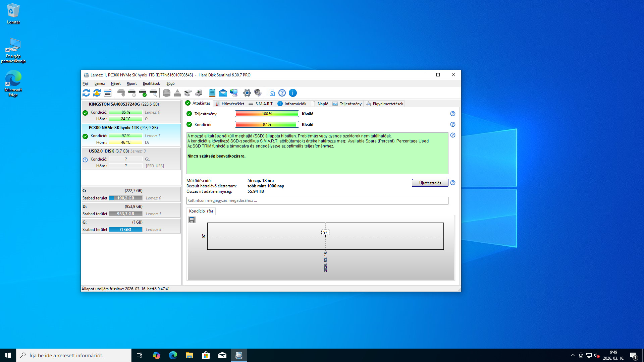Click the refresh with warning sign icon
The width and height of the screenshot is (644, 362).
coord(97,93)
